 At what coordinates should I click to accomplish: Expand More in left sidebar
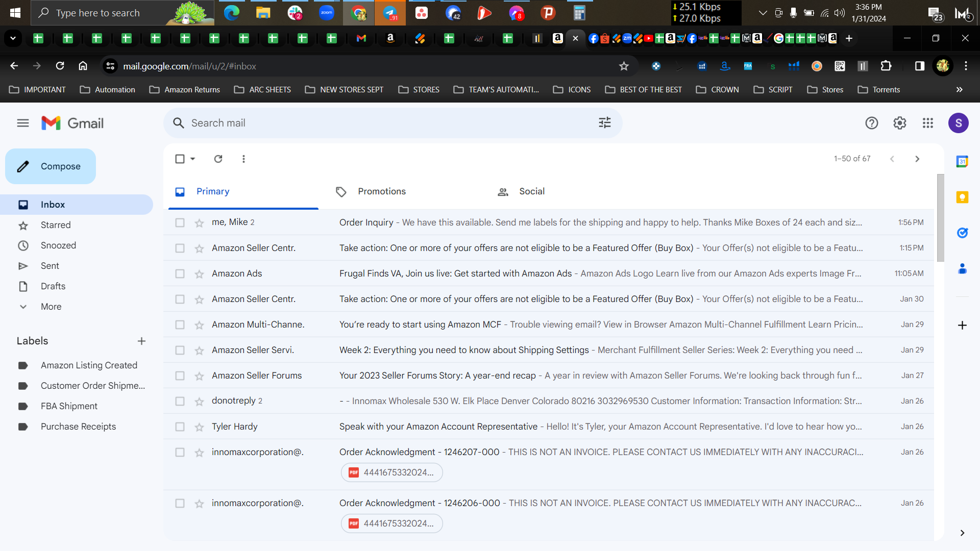[51, 307]
